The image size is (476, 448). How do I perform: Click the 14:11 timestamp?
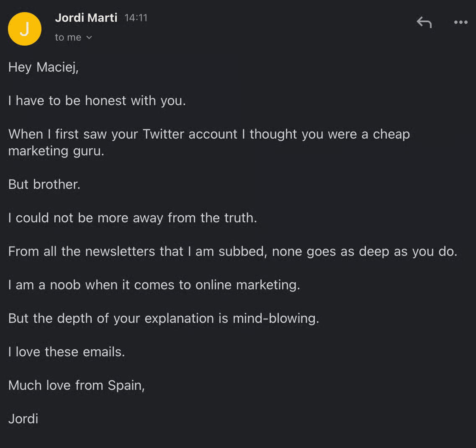(x=136, y=18)
